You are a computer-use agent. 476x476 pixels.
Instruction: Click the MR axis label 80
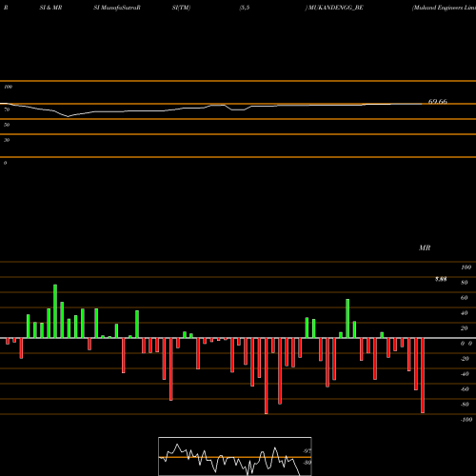[465, 283]
